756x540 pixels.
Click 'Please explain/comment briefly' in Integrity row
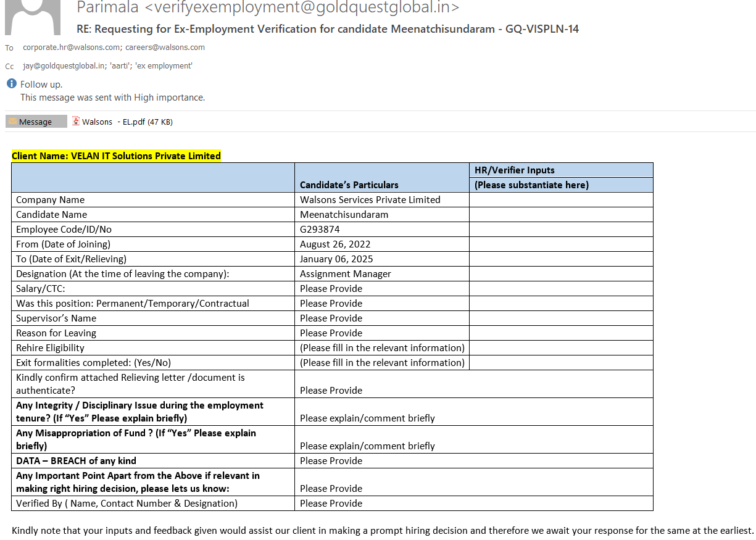pos(367,418)
